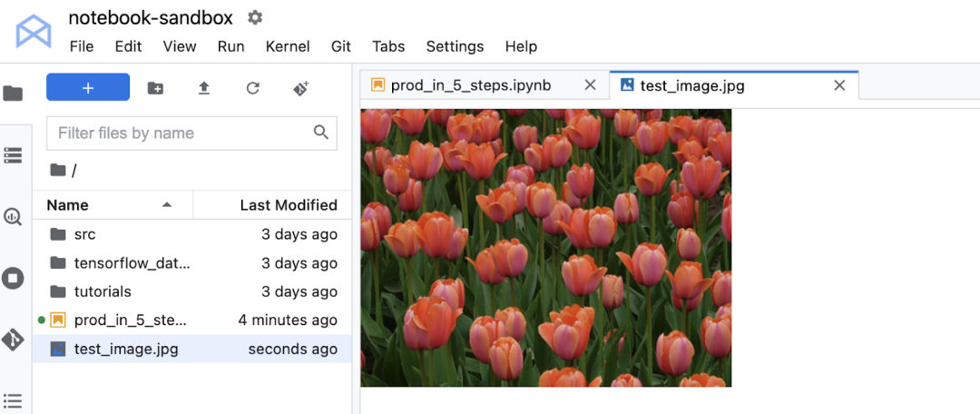
Task: Click the Filter files by name field
Action: pyautogui.click(x=181, y=133)
